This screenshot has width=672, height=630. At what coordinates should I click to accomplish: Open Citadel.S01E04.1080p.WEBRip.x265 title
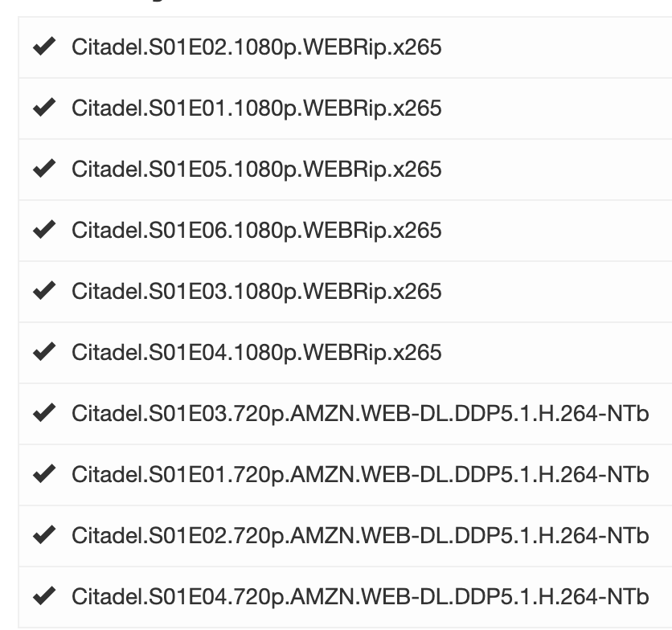[x=256, y=353]
